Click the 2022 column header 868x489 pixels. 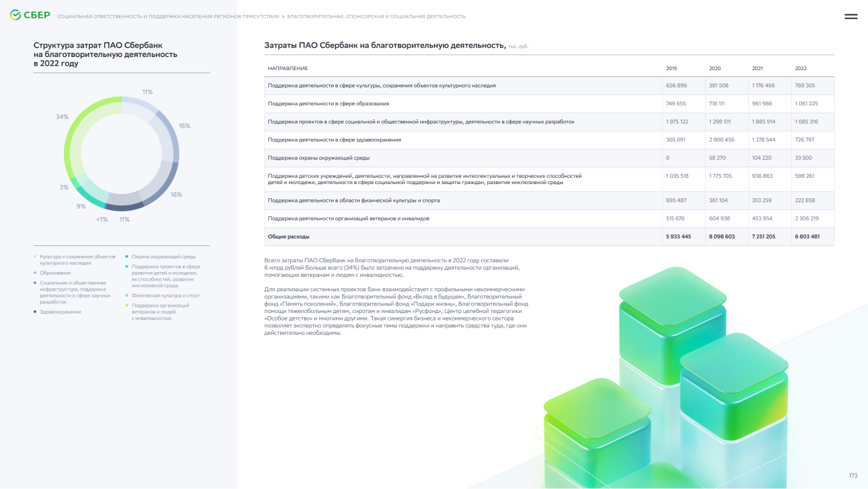tap(800, 68)
